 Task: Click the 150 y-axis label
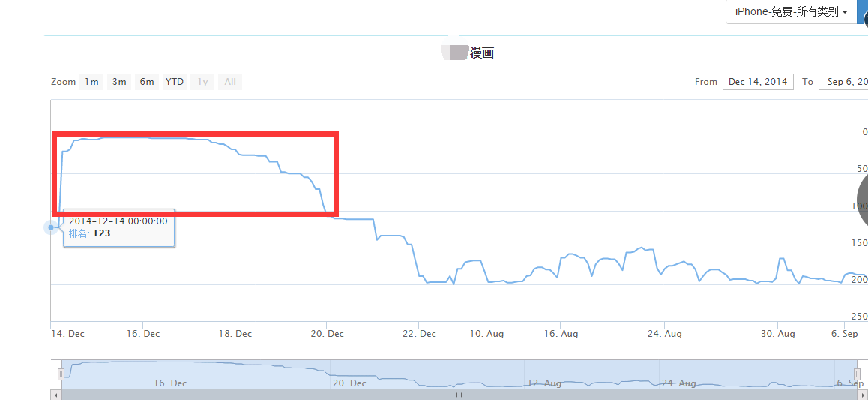click(x=859, y=242)
